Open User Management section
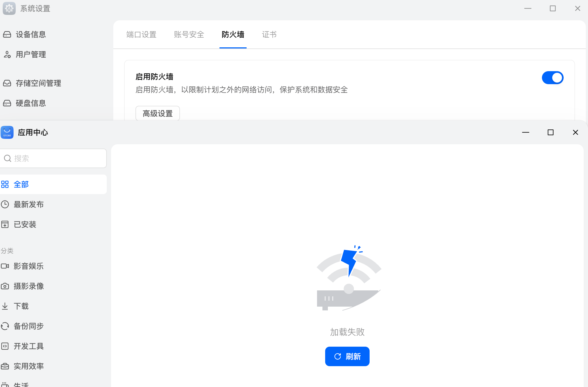The image size is (588, 387). [30, 54]
